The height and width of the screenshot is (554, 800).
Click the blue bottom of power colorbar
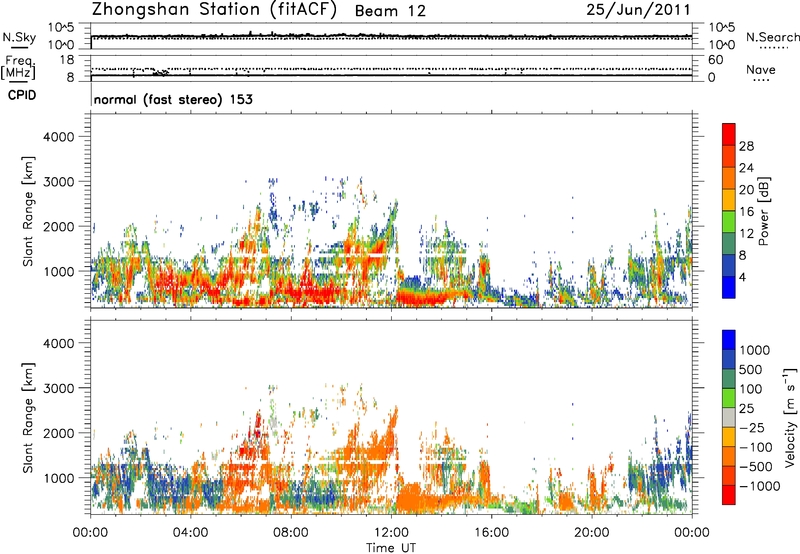[729, 287]
